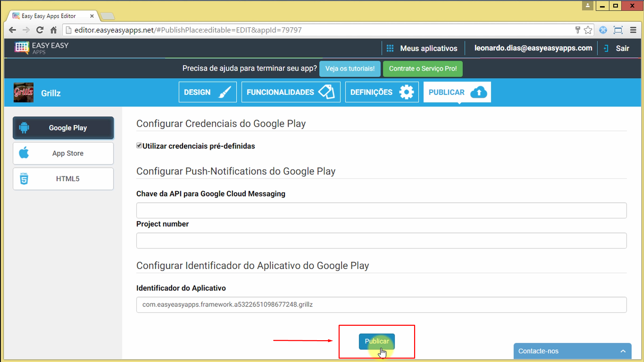
Task: Uncheck Utilizar credenciais pré-definidas
Action: pos(139,145)
